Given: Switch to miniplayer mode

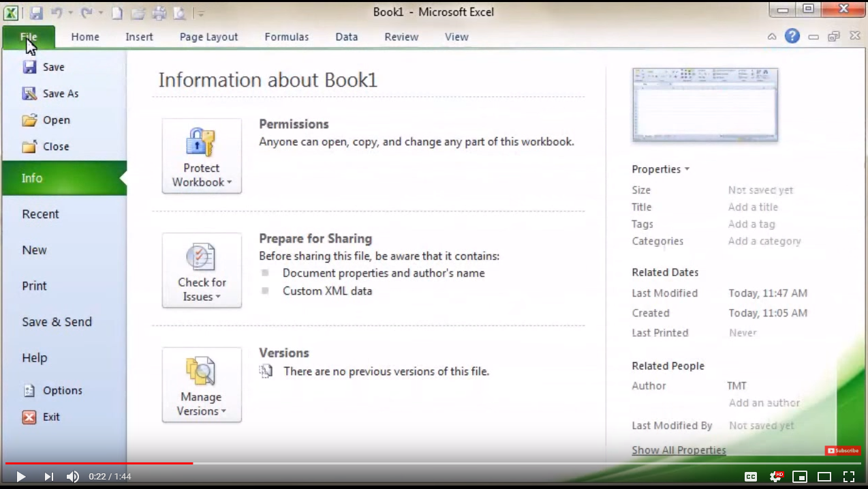Looking at the screenshot, I should click(800, 477).
